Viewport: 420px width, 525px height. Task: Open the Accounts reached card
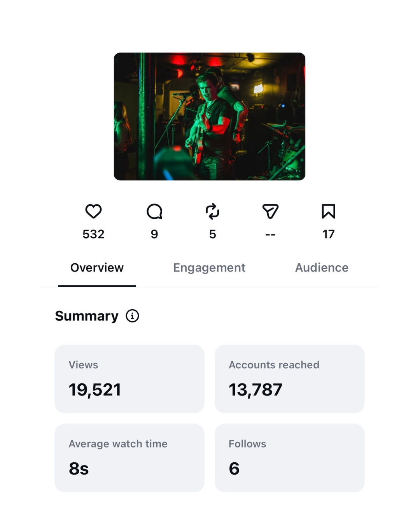pyautogui.click(x=290, y=379)
